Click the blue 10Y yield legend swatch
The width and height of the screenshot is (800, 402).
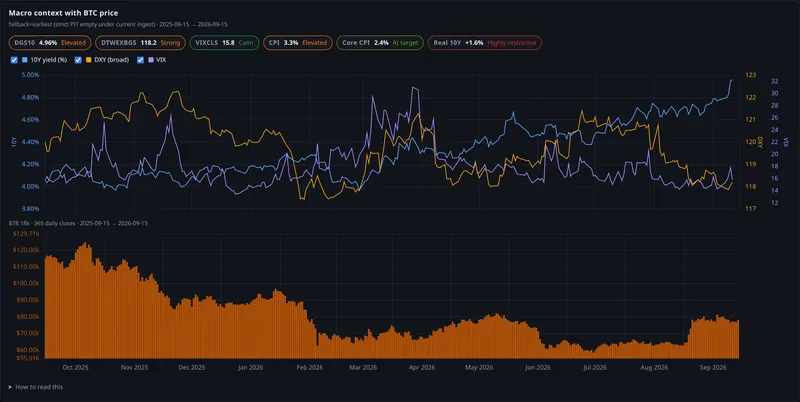point(25,60)
